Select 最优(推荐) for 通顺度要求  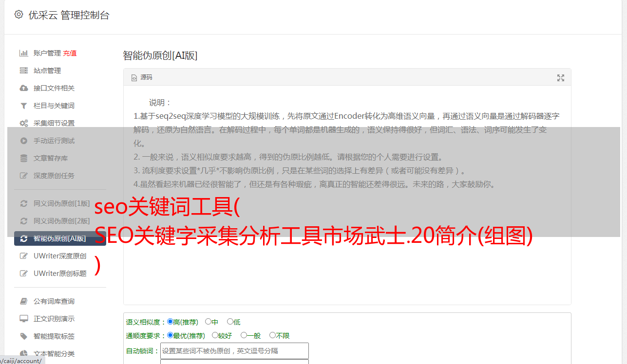point(170,335)
